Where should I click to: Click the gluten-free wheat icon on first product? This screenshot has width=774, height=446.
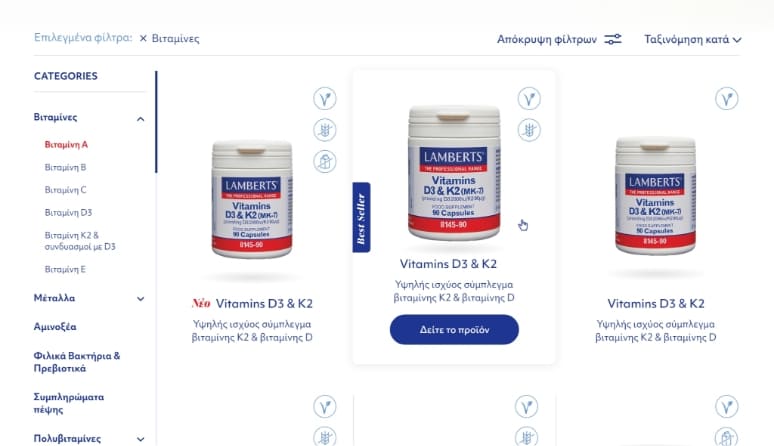pyautogui.click(x=325, y=130)
